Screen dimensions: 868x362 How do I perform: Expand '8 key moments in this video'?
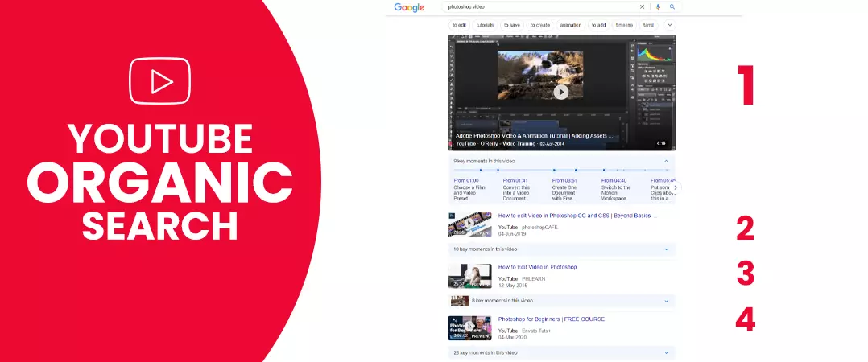[x=561, y=301]
